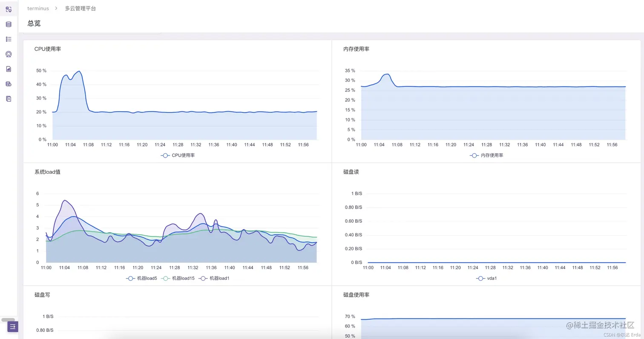Open the task list sidebar icon
644x339 pixels.
9,39
